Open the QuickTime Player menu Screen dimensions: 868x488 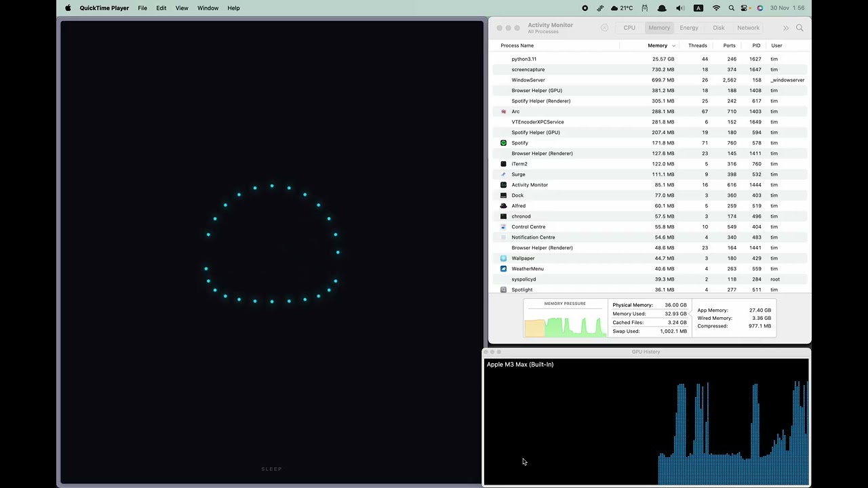[104, 8]
